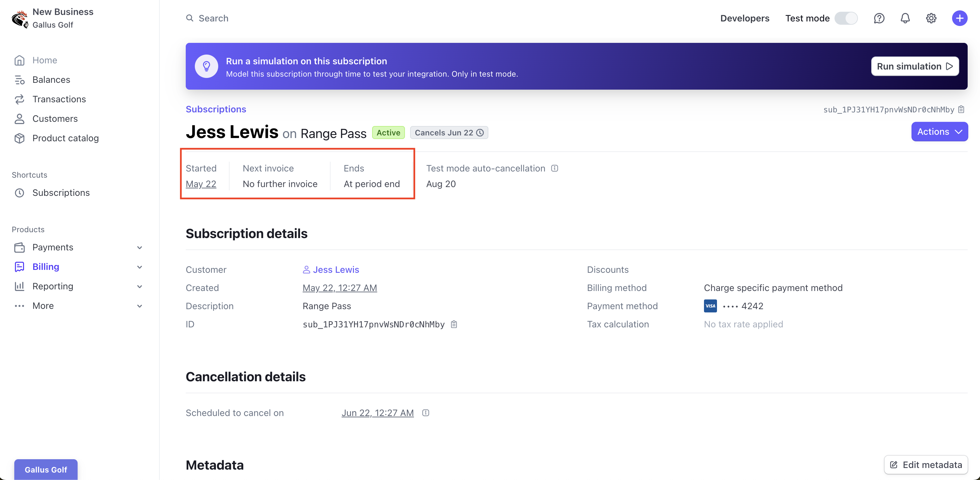Viewport: 980px width, 480px height.
Task: Click 'Charge specific payment method' text
Action: point(773,288)
